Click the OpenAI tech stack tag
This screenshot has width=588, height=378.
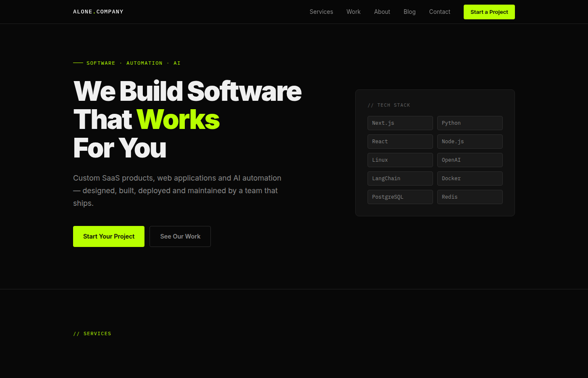coord(470,160)
